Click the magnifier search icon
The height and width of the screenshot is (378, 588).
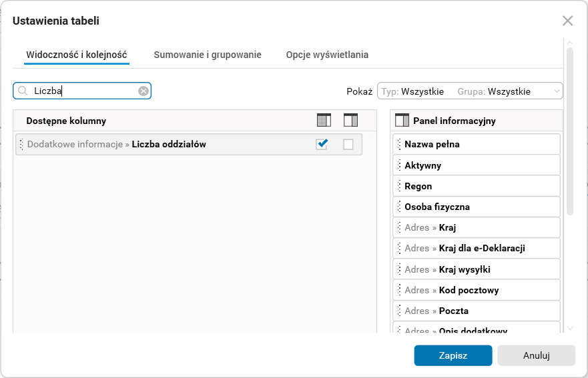pyautogui.click(x=23, y=91)
